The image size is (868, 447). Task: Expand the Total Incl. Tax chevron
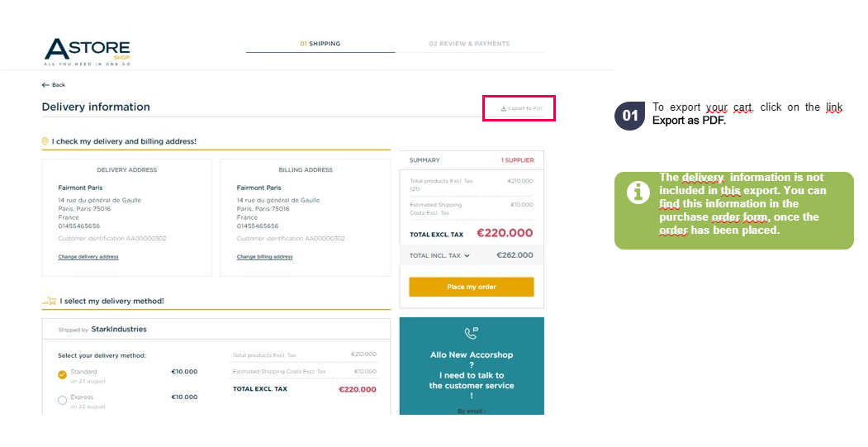pyautogui.click(x=467, y=256)
